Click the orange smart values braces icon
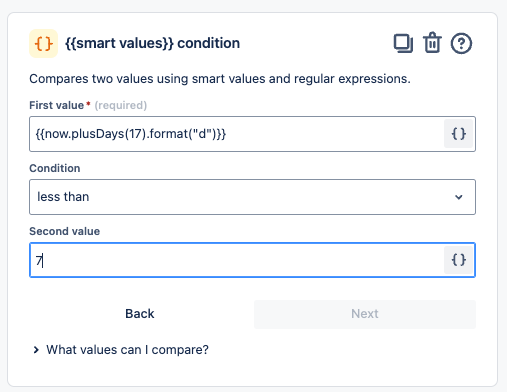 [43, 43]
